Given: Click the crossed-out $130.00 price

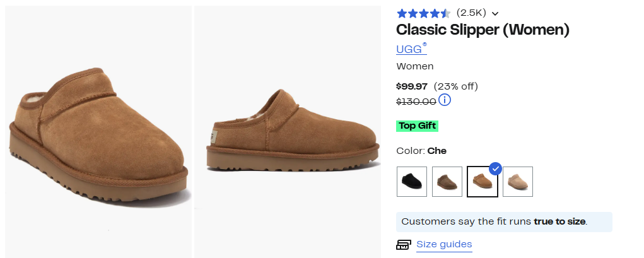Looking at the screenshot, I should 416,101.
